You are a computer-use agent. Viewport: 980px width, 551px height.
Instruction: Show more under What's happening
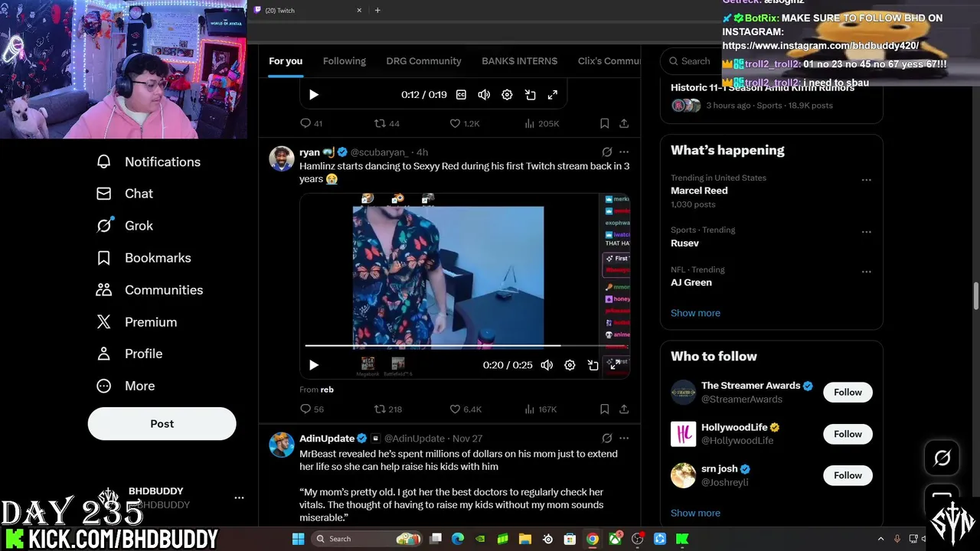[x=695, y=313]
